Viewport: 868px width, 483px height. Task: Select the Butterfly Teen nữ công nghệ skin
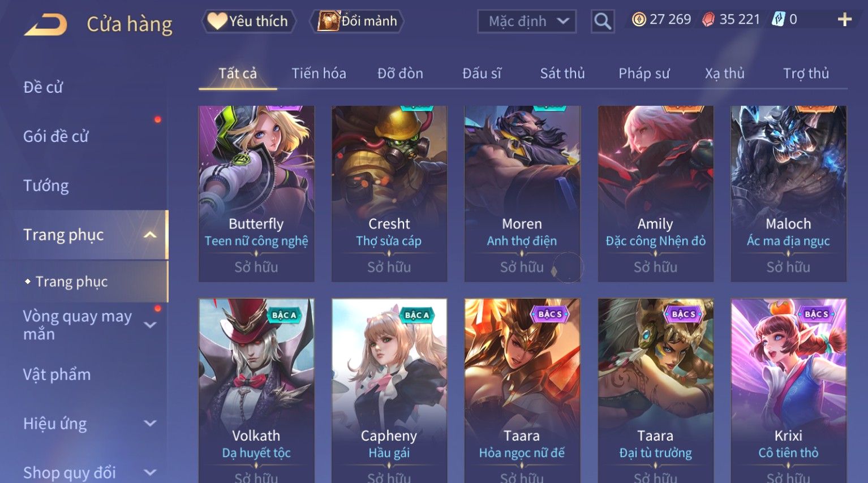[256, 193]
